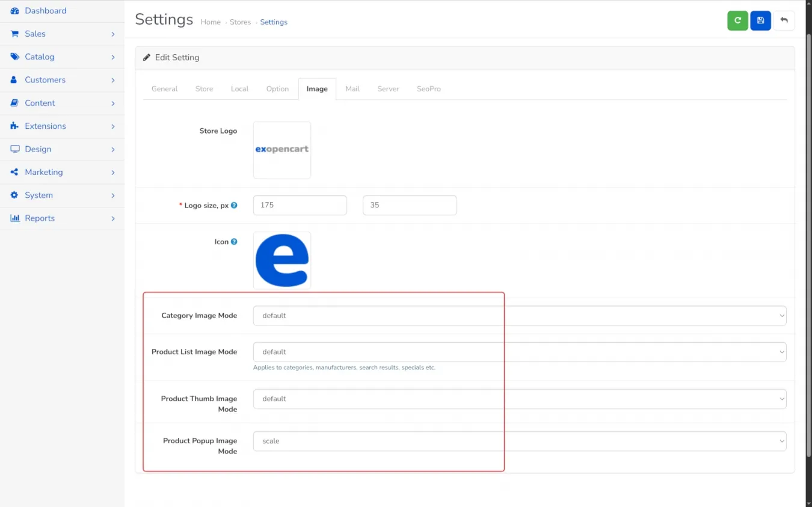Click the Sales shopping cart icon
This screenshot has height=507, width=812.
[14, 34]
